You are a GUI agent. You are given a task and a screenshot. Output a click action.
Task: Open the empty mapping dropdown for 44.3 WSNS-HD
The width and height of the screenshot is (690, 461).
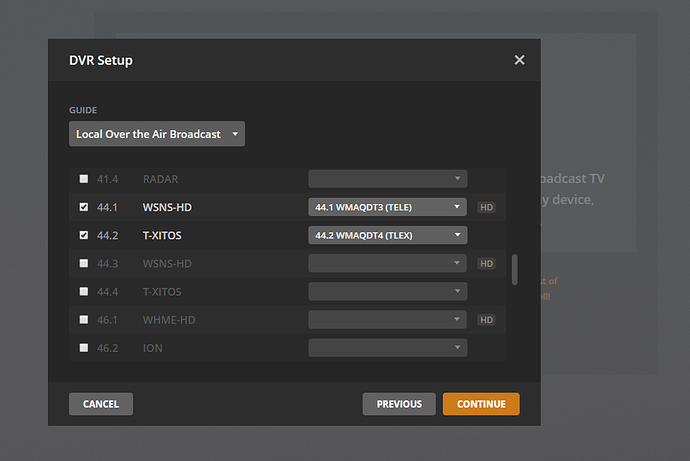tap(388, 263)
